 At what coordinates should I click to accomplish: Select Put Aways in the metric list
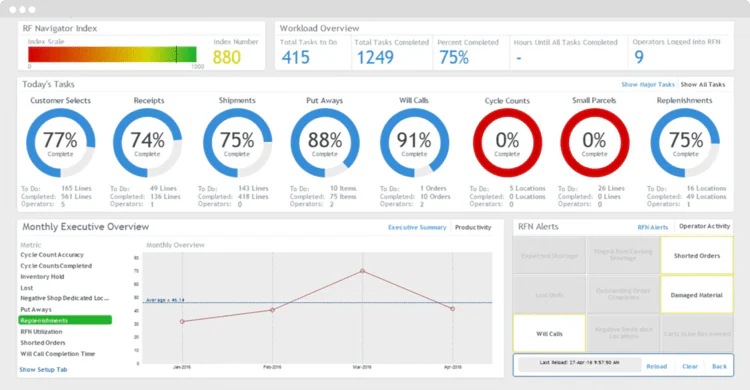click(36, 310)
